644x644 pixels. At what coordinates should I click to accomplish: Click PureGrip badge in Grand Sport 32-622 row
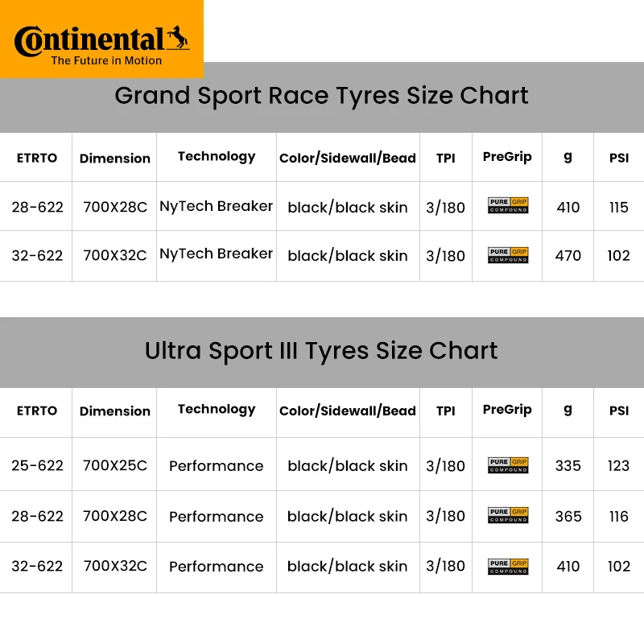tap(508, 255)
